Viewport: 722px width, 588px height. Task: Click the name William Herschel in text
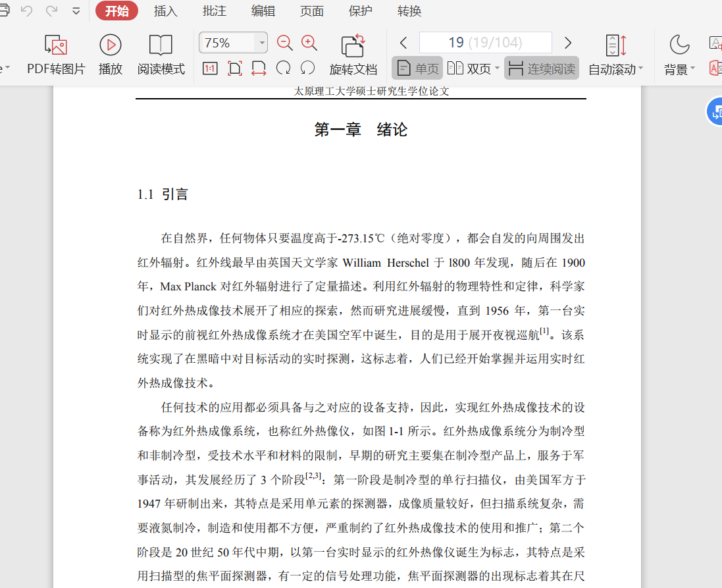point(386,263)
